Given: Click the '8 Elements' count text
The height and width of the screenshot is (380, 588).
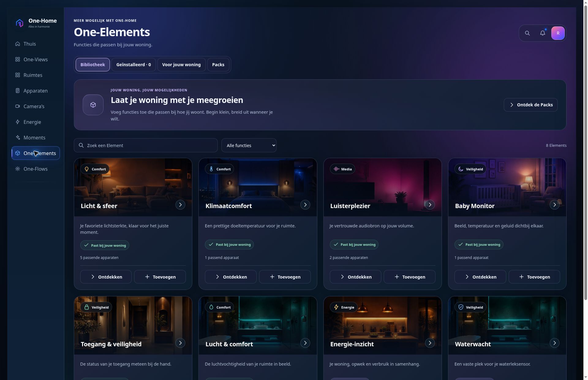Looking at the screenshot, I should (556, 145).
